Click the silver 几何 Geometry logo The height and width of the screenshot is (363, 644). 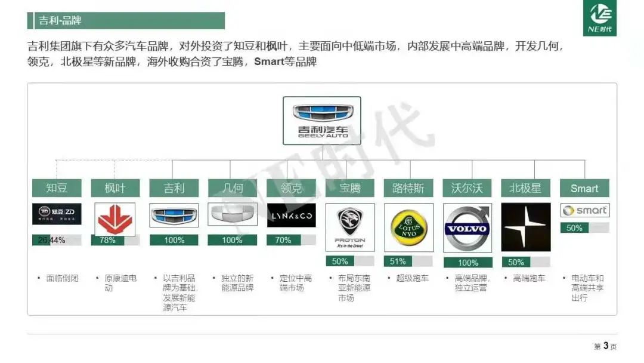pyautogui.click(x=233, y=214)
